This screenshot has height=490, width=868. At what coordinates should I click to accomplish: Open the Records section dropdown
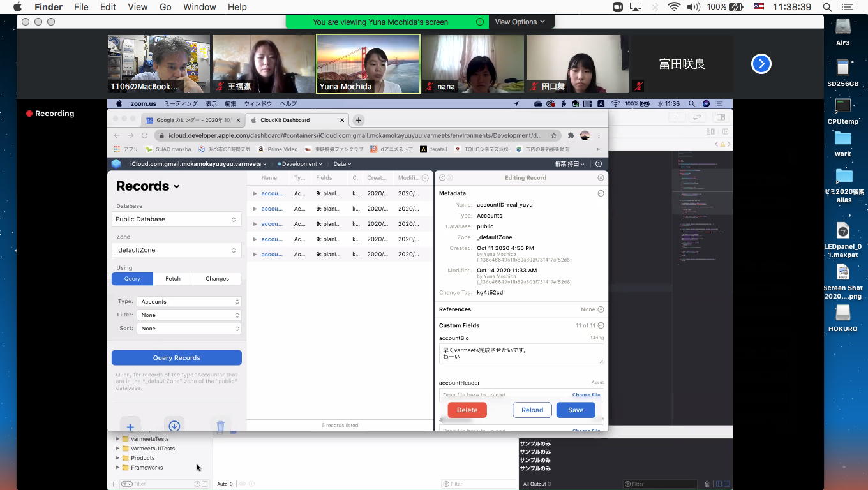148,186
